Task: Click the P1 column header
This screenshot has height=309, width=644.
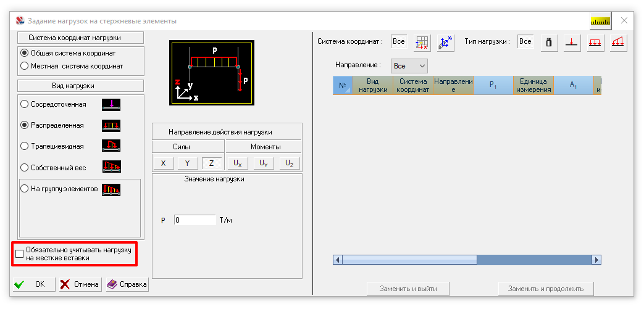Action: click(x=493, y=85)
